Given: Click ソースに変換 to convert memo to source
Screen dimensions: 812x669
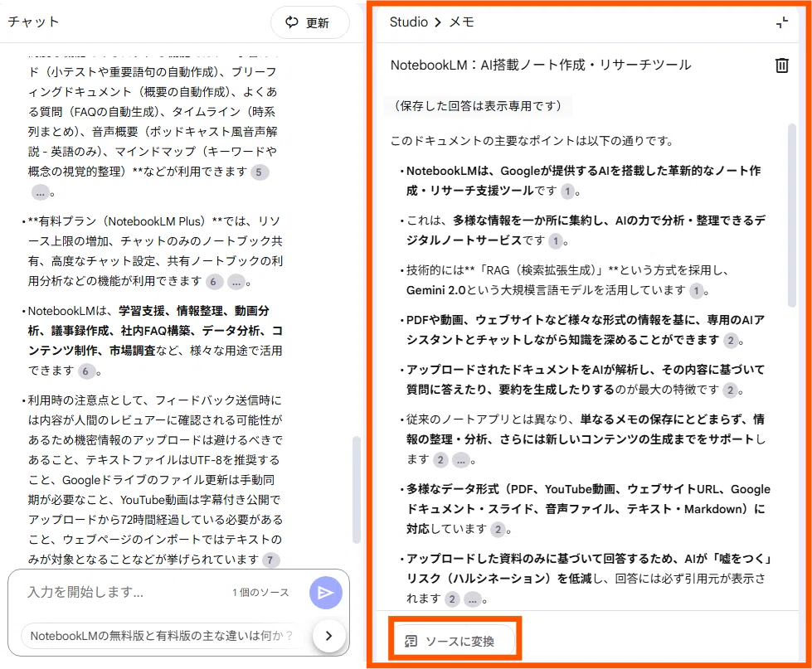Looking at the screenshot, I should [455, 641].
